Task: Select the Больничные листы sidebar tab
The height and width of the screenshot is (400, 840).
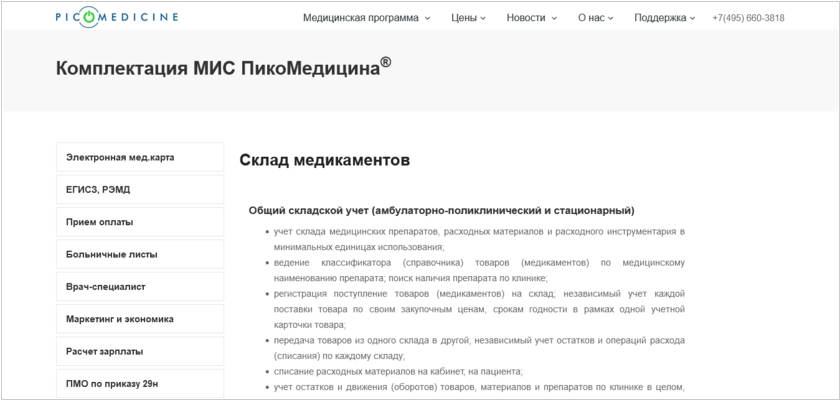Action: (140, 254)
